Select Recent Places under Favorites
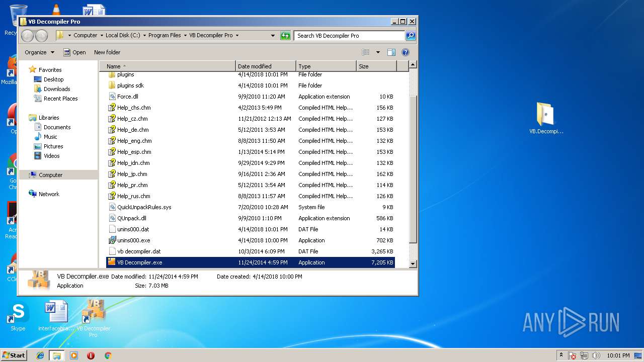Viewport: 644px width, 362px height. (56, 99)
